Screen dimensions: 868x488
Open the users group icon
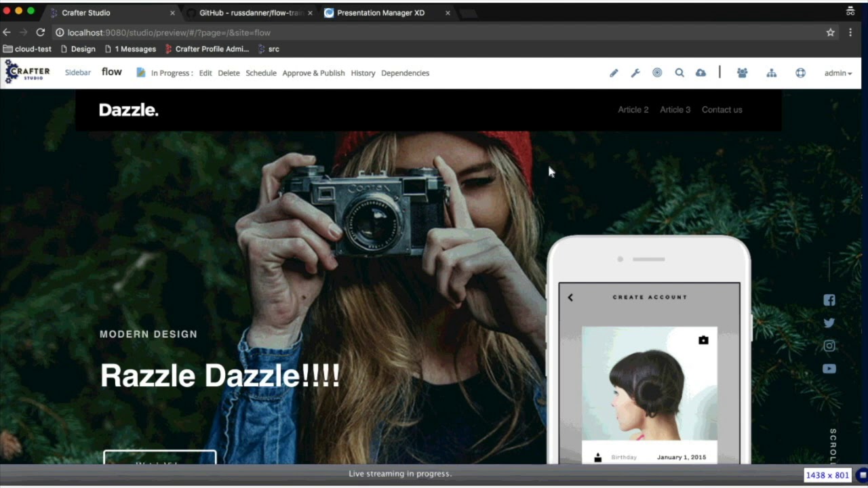pyautogui.click(x=742, y=73)
